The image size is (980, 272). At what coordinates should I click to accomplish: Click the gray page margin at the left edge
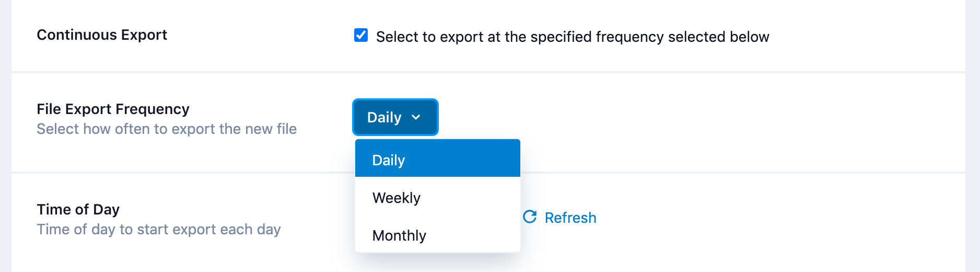[5, 136]
